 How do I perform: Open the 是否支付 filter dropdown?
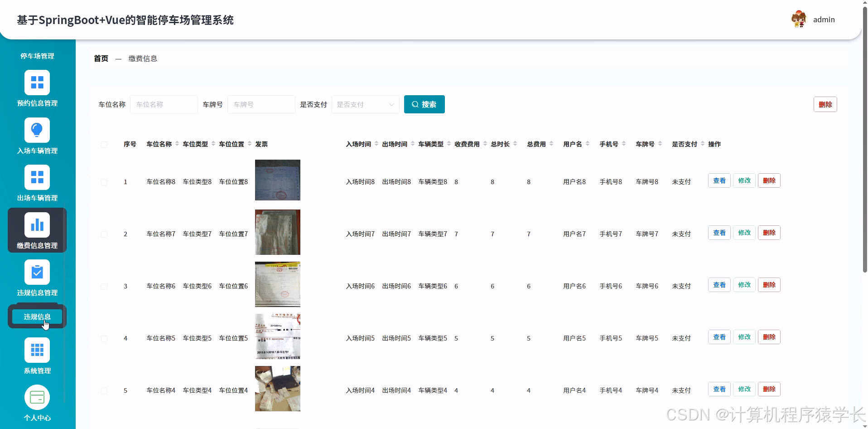point(366,104)
